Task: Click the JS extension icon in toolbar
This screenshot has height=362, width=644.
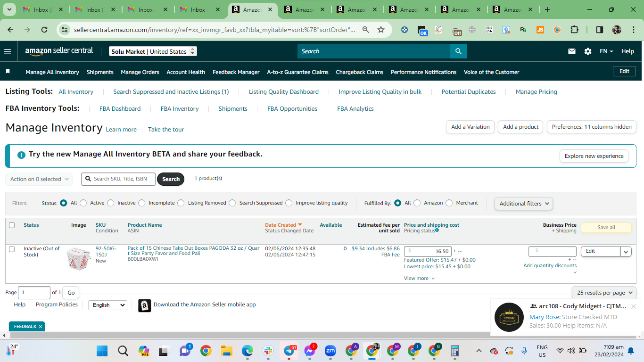Action: [540, 30]
